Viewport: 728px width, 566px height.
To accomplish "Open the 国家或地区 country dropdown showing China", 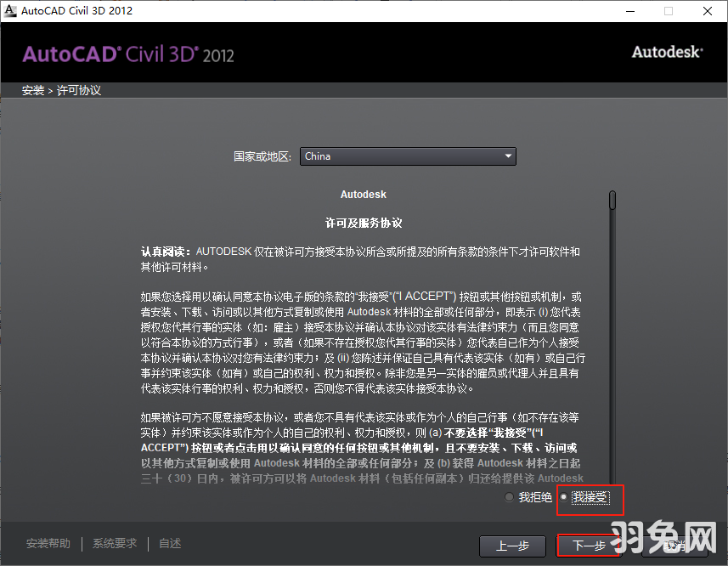I will tap(408, 156).
